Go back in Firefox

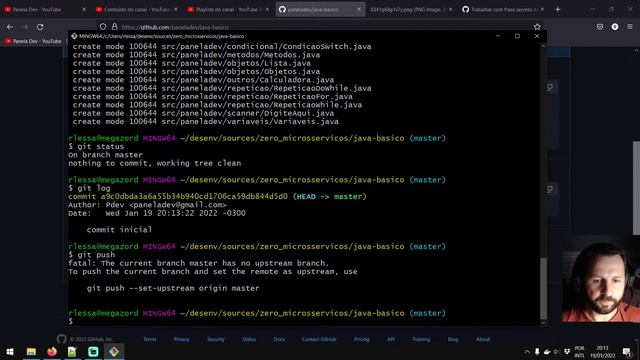point(10,27)
